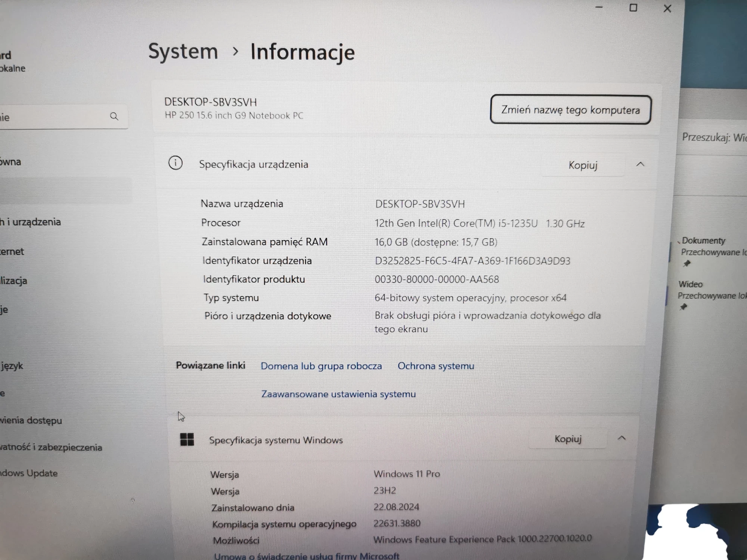
Task: Click the 'Przeszukaj' search box in background window
Action: [x=713, y=137]
